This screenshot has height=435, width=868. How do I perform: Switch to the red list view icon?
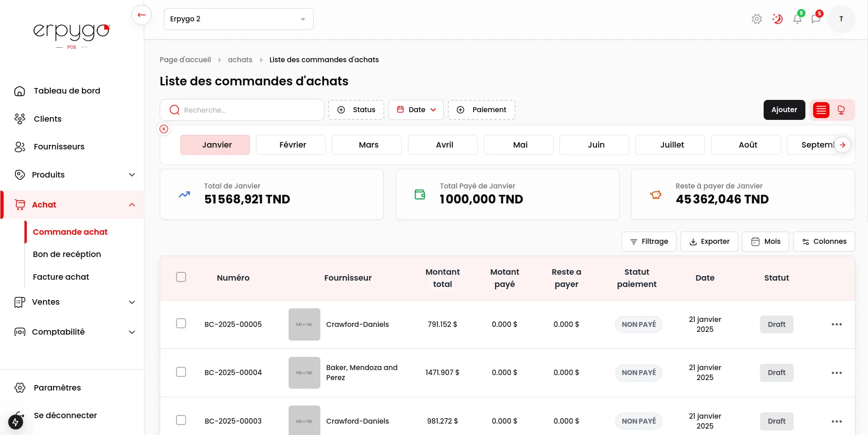[821, 110]
